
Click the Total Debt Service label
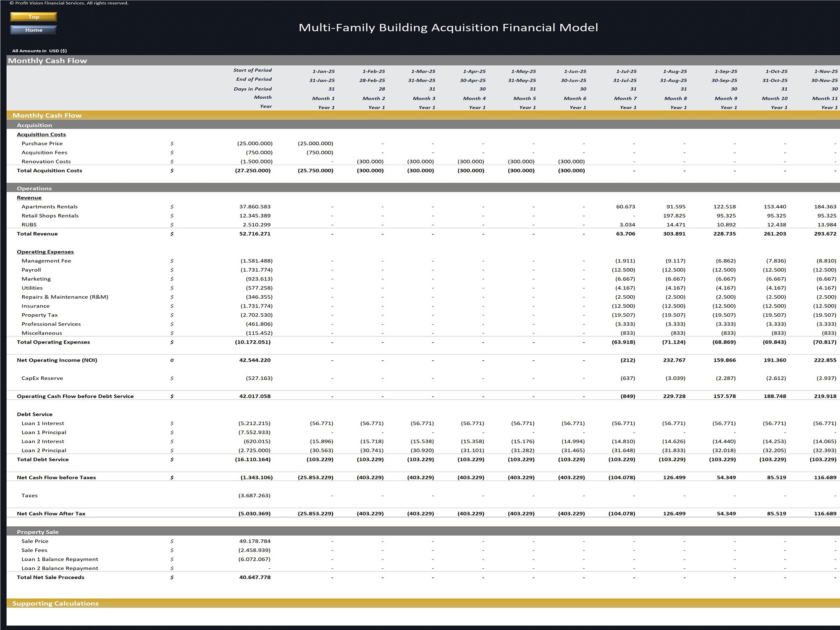(42, 459)
